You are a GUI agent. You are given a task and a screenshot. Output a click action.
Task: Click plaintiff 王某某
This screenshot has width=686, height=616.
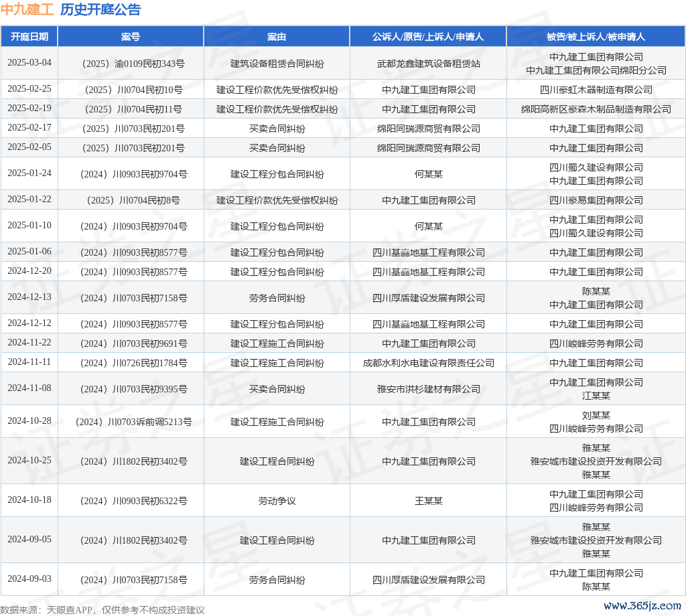[x=428, y=501]
